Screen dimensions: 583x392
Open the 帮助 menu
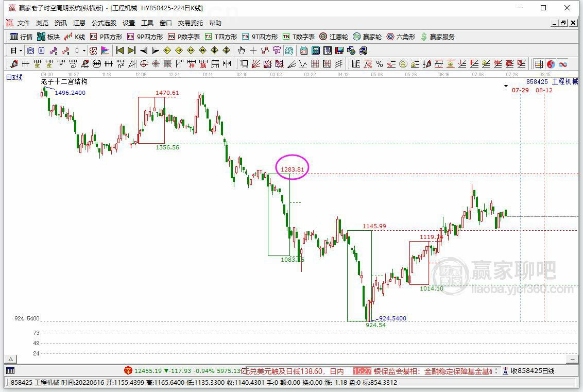(215, 23)
